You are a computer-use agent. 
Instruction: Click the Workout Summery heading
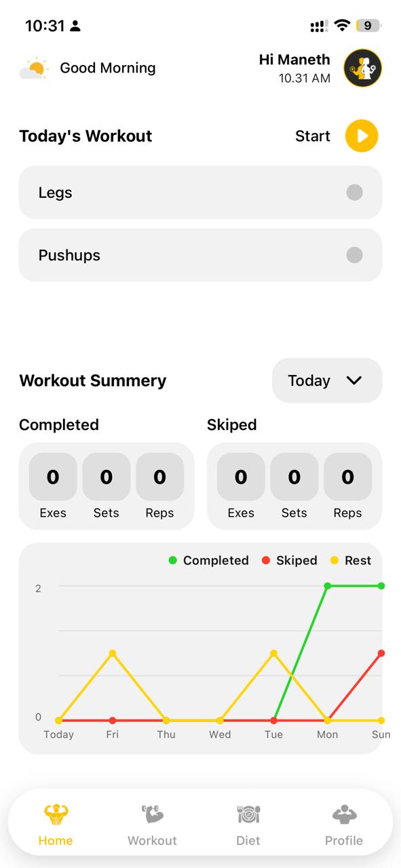[x=92, y=380]
